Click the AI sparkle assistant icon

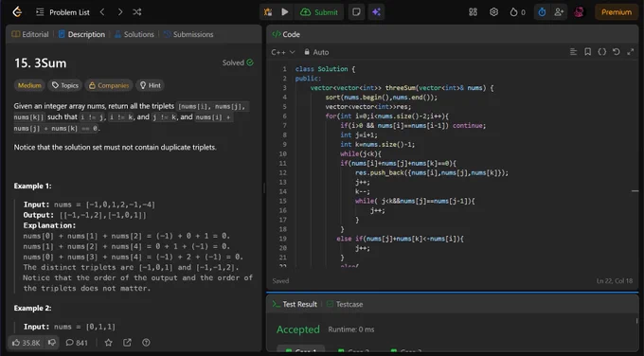(x=376, y=12)
